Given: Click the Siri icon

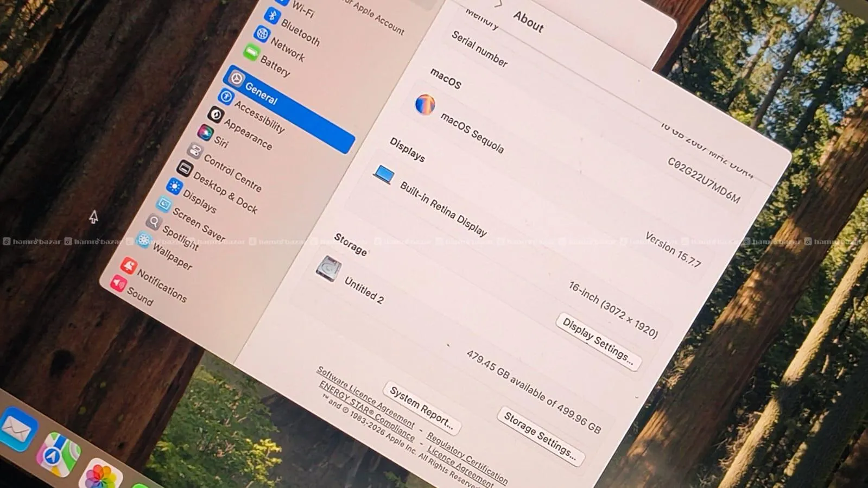Looking at the screenshot, I should 205,132.
